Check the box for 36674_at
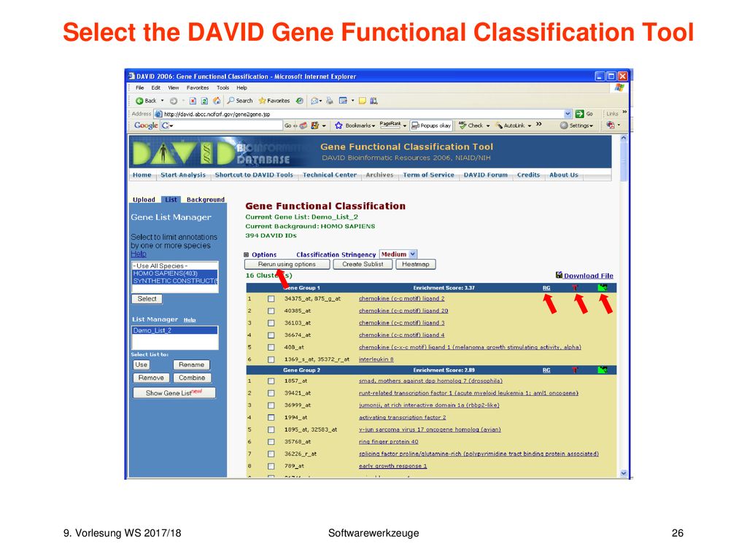Screen dimensions: 747x560 [271, 335]
